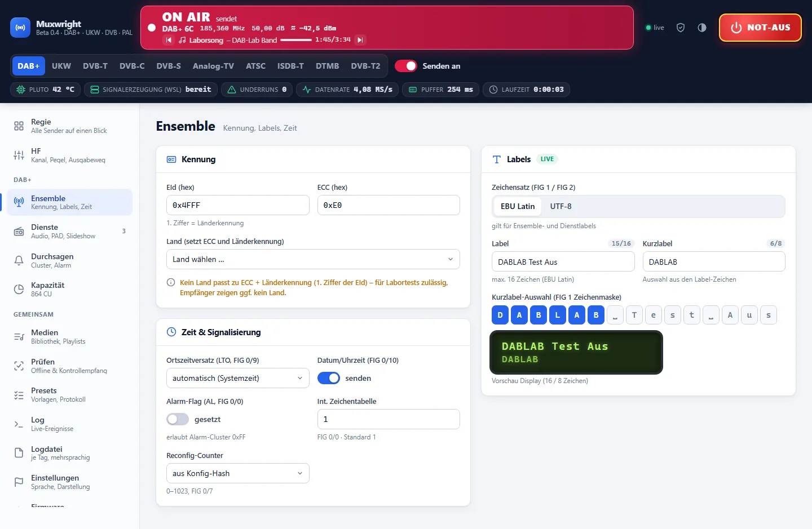Turn off the Senden an switch
812x529 pixels.
click(x=405, y=66)
